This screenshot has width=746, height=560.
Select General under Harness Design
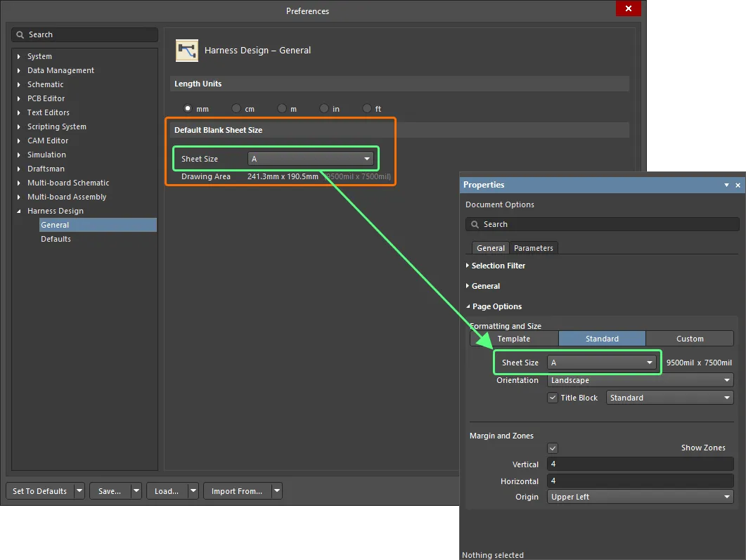point(98,225)
